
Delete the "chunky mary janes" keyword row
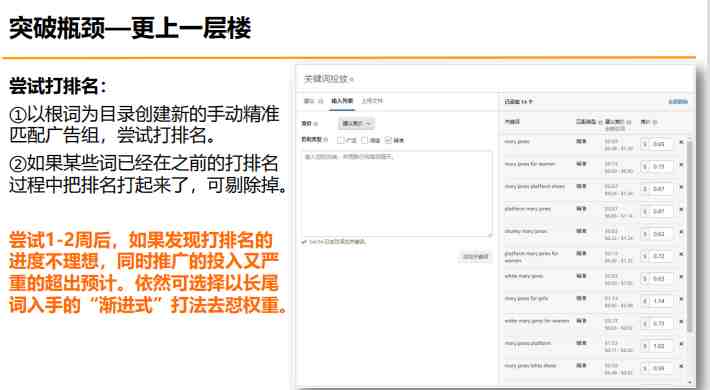point(681,232)
